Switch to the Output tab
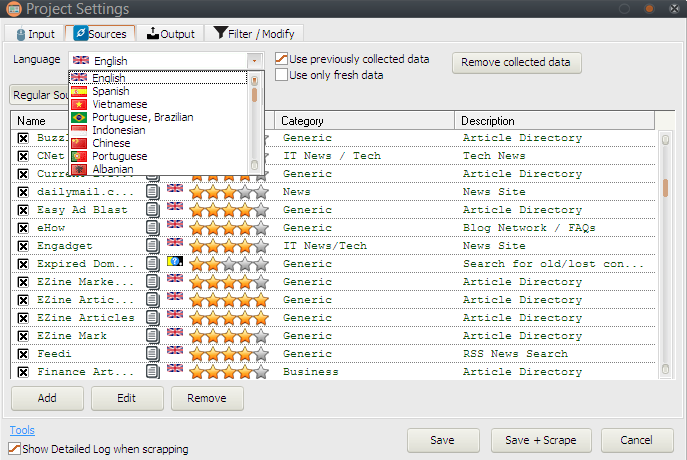Viewport: 687px width, 460px height. point(171,34)
